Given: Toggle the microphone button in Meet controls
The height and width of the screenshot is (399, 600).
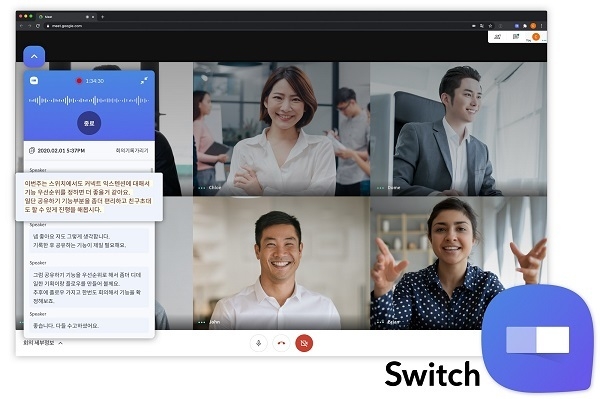Looking at the screenshot, I should 259,343.
